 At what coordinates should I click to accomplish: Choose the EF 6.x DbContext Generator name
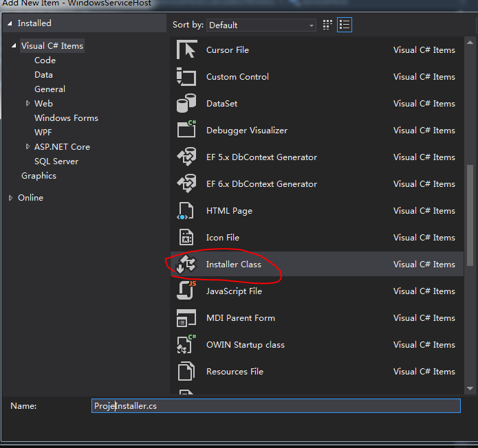coord(261,184)
